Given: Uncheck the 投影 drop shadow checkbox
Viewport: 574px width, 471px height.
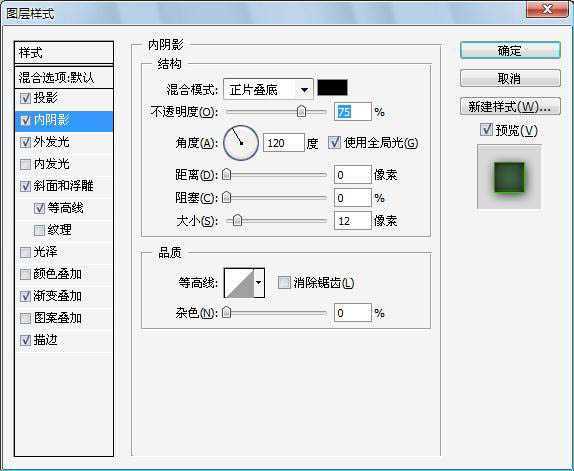Looking at the screenshot, I should tap(25, 98).
